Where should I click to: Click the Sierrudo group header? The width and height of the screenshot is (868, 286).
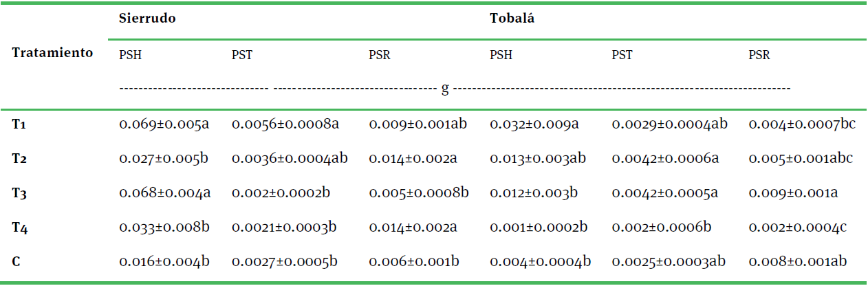tap(147, 19)
